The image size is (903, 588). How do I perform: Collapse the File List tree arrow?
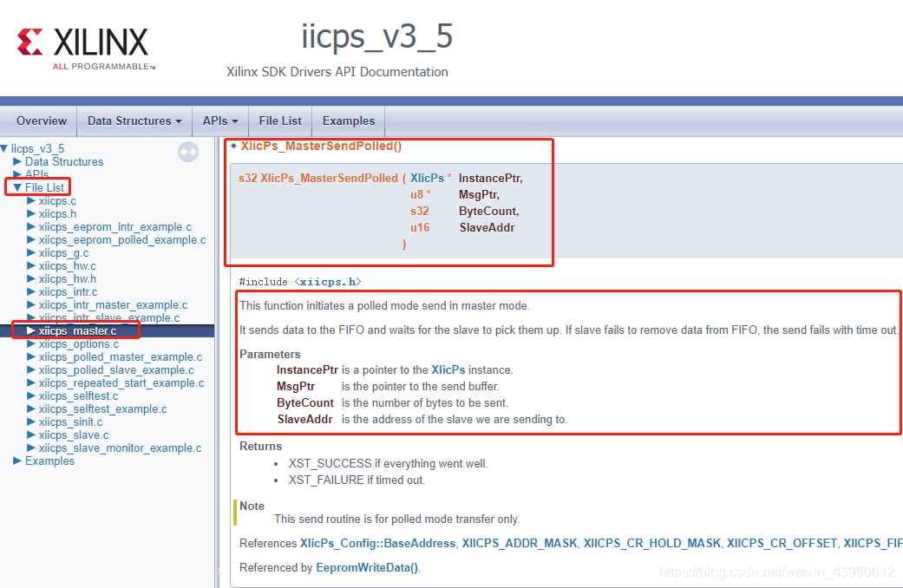[x=17, y=187]
